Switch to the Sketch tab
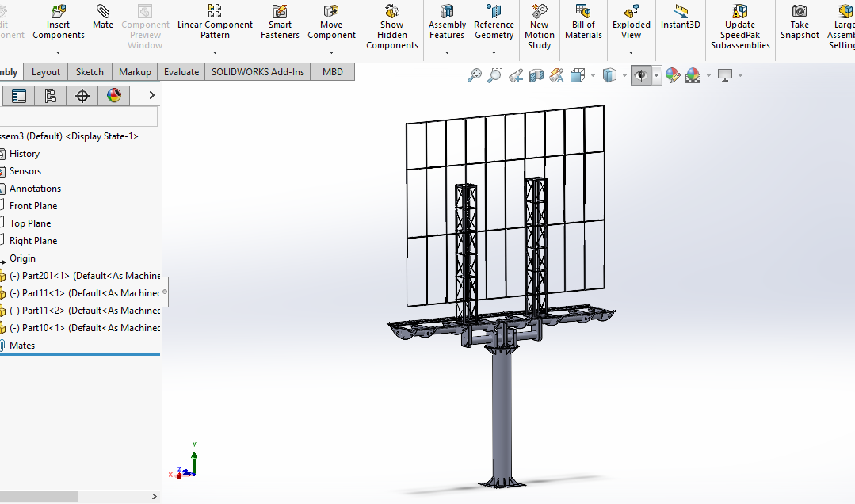The image size is (855, 504). coord(90,72)
